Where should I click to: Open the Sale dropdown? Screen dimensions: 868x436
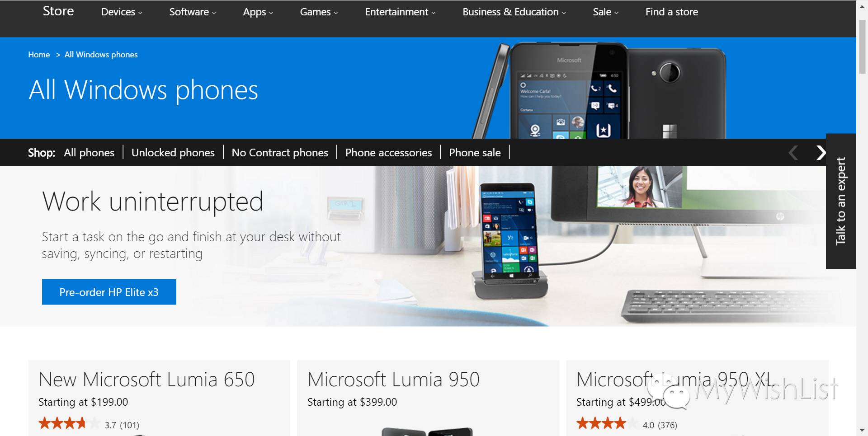(x=605, y=12)
